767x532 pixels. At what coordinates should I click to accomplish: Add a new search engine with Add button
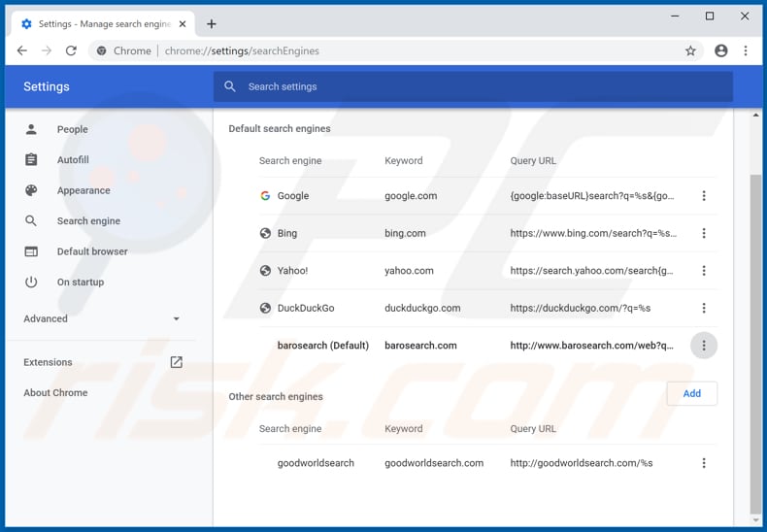(x=691, y=393)
